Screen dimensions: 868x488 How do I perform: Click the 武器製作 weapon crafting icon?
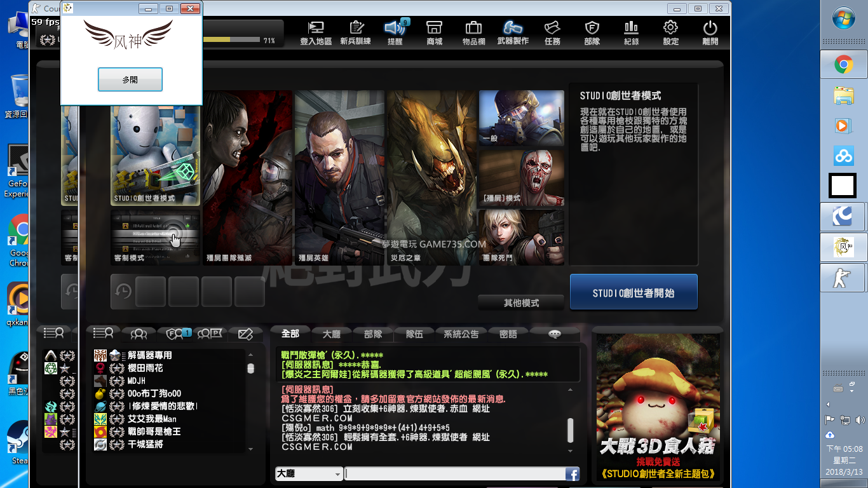tap(512, 32)
